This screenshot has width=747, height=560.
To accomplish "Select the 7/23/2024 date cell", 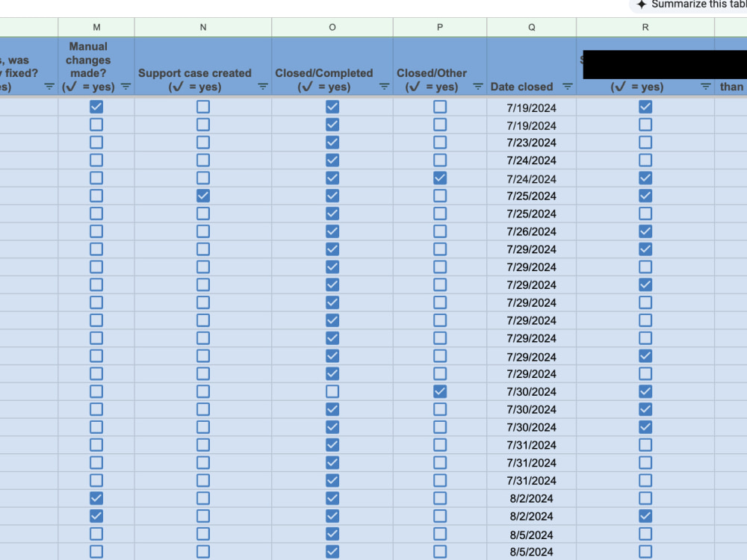I will coord(532,143).
